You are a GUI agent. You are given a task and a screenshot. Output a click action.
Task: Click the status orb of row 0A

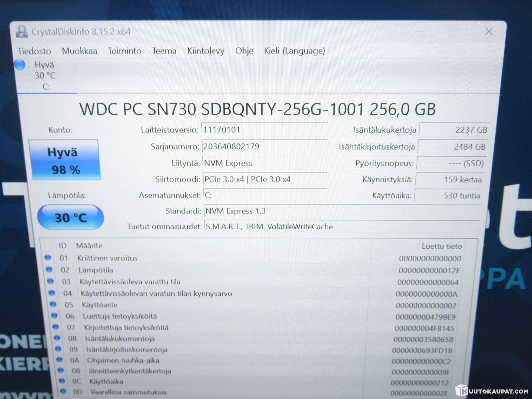(x=59, y=360)
